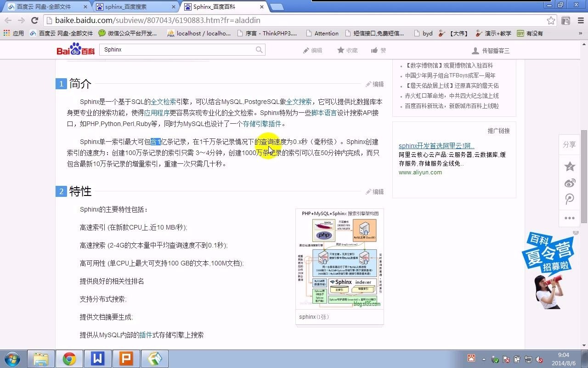This screenshot has height=368, width=588.
Task: Click the browser forward arrow
Action: [x=21, y=20]
